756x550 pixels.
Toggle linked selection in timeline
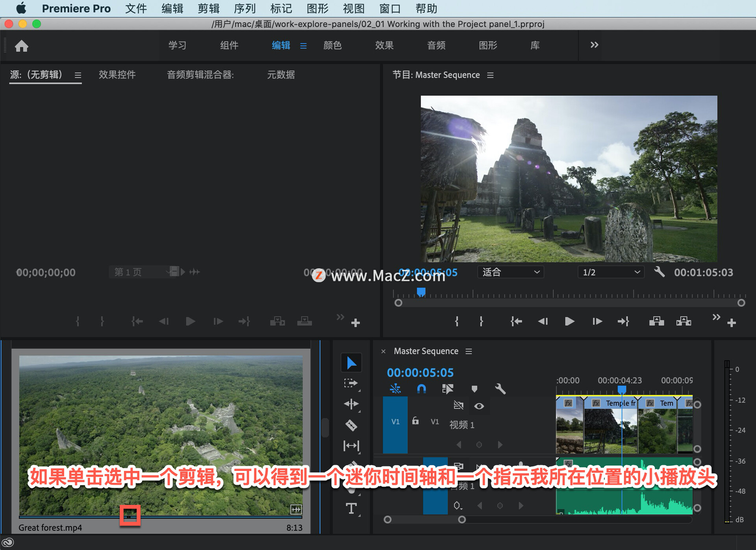[448, 389]
